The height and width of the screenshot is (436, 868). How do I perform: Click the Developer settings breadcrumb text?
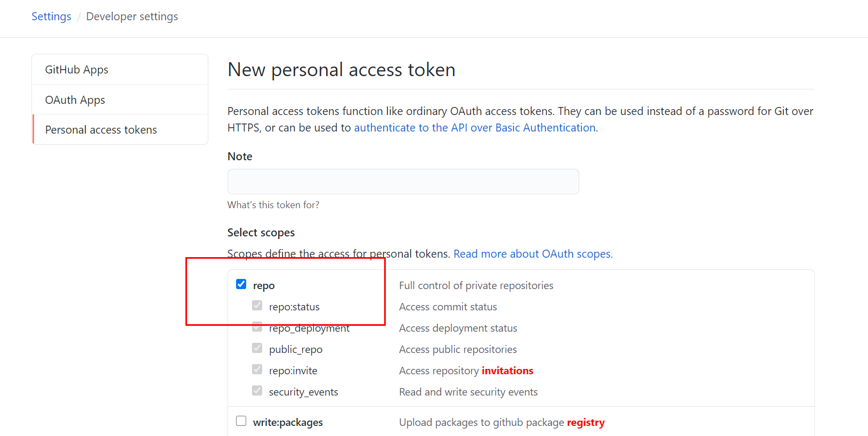132,17
